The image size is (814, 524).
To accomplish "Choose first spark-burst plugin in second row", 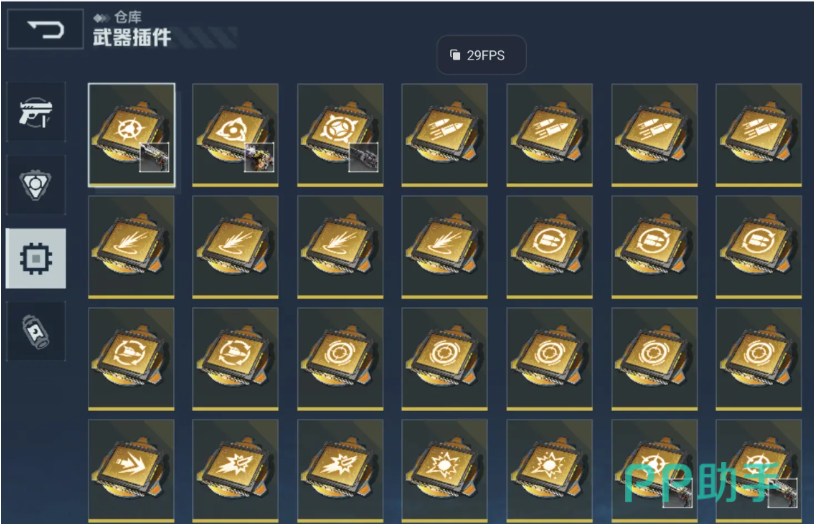I will click(x=131, y=247).
